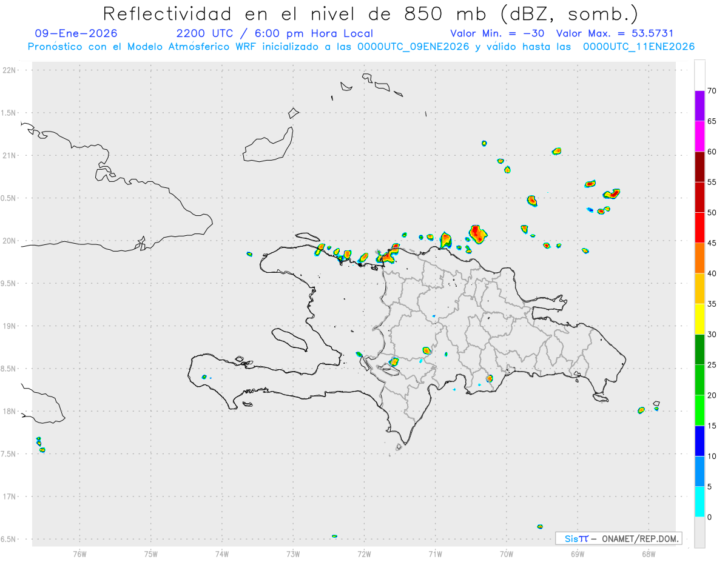Click the colorbar label '10'

712,456
